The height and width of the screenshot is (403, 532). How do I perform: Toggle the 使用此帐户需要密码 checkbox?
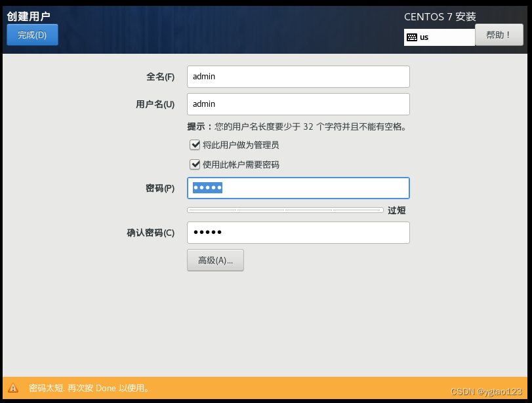(195, 164)
